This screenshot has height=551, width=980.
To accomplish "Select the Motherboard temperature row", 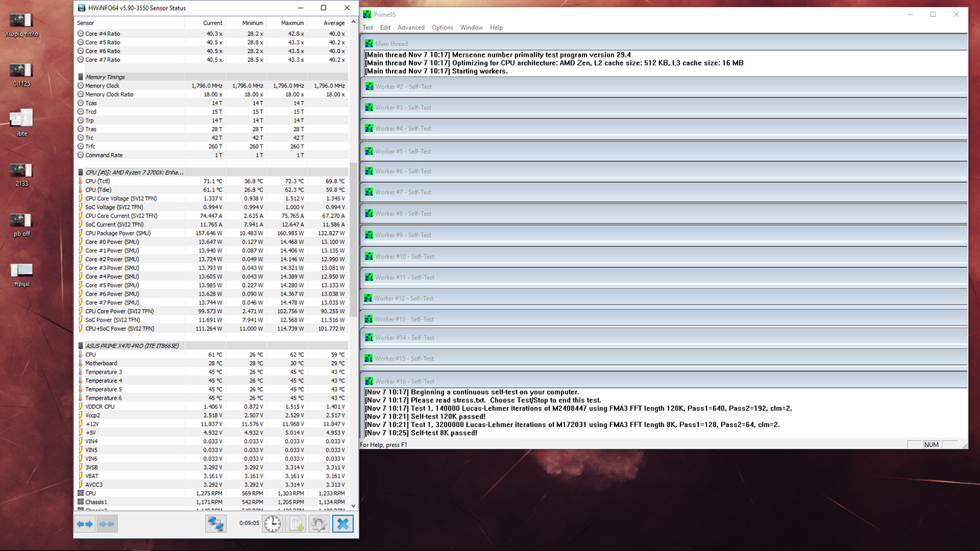I will click(x=211, y=364).
